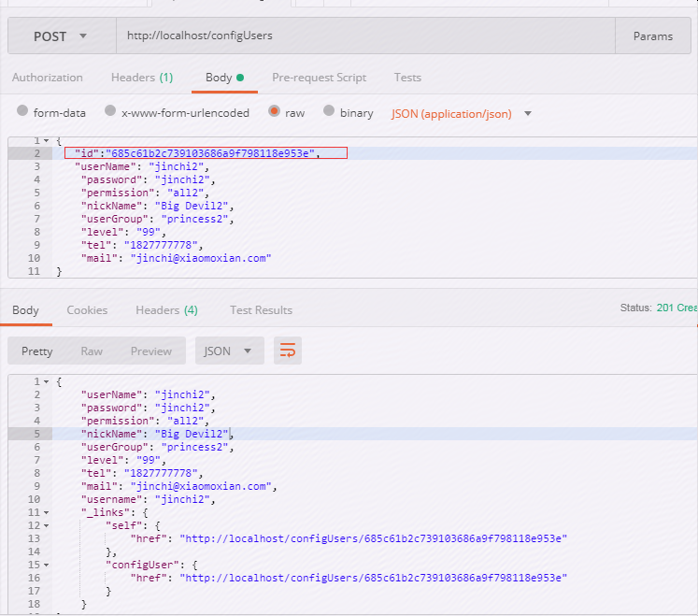The width and height of the screenshot is (698, 616).
Task: Select x-www-form-urlencoded radio option
Action: (x=110, y=110)
